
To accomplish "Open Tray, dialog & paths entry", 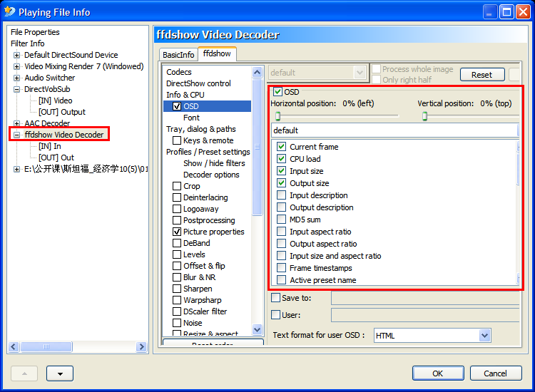I will (201, 129).
